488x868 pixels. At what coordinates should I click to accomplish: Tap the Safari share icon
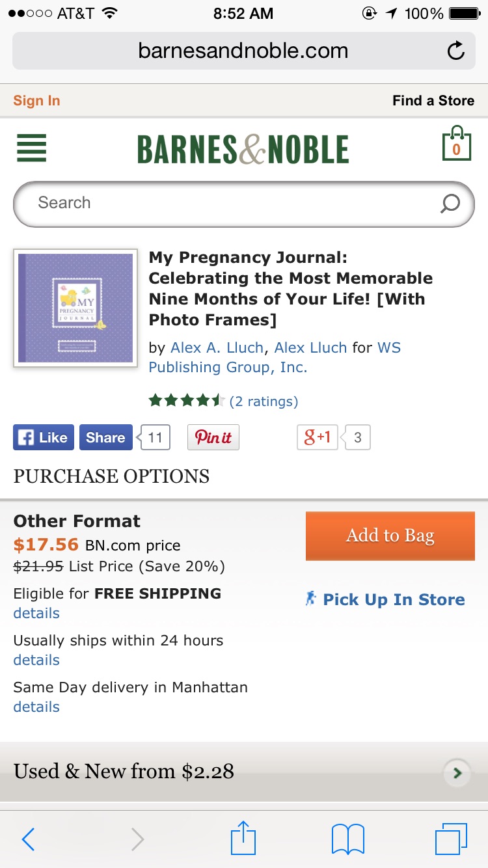pyautogui.click(x=244, y=839)
